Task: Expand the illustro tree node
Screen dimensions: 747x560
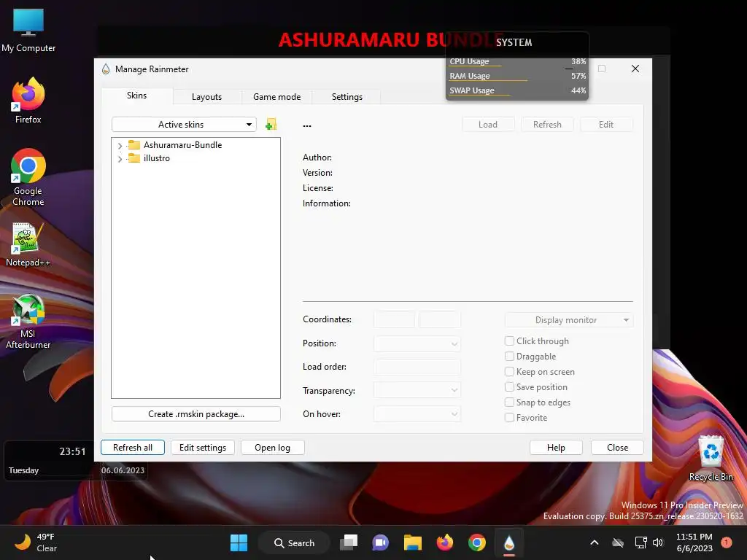Action: (x=120, y=159)
